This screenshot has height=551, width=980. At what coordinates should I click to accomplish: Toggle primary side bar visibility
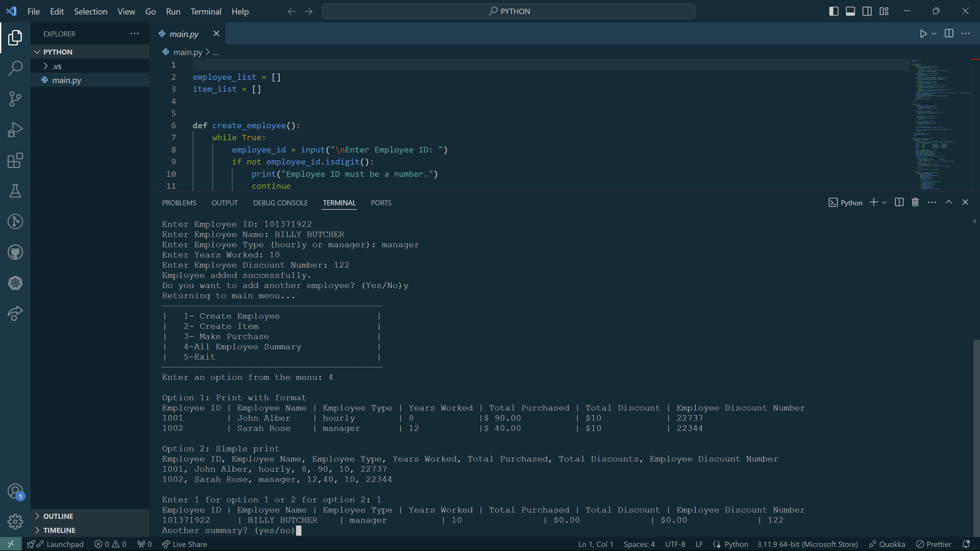pyautogui.click(x=834, y=11)
